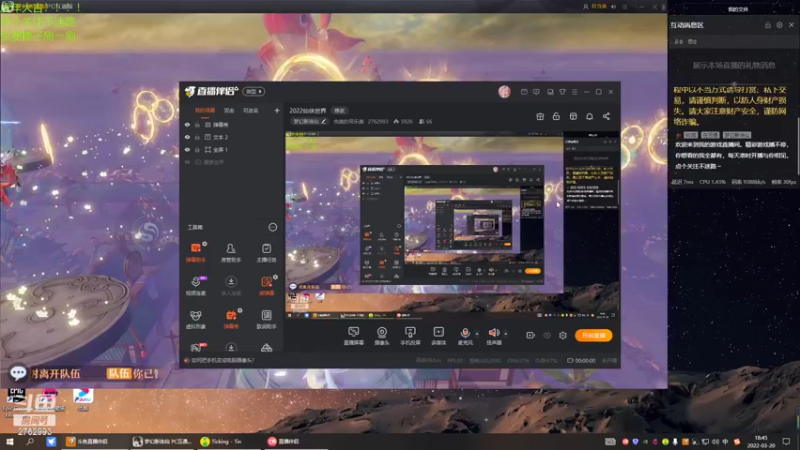800x450 pixels.
Task: Switch to Ticking taskbar window
Action: click(229, 442)
